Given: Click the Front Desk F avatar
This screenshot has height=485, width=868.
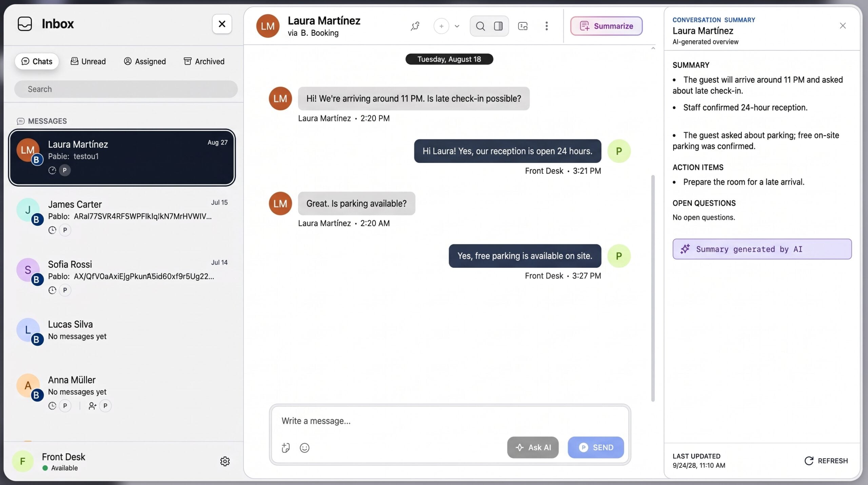Looking at the screenshot, I should click(x=23, y=461).
